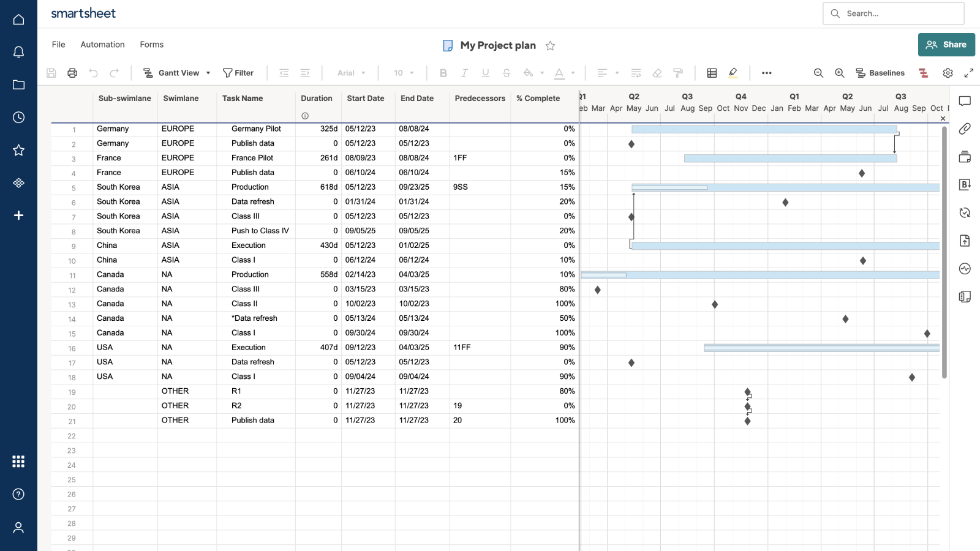Show the critical path on the Gantt chart
The image size is (980, 551).
(923, 73)
